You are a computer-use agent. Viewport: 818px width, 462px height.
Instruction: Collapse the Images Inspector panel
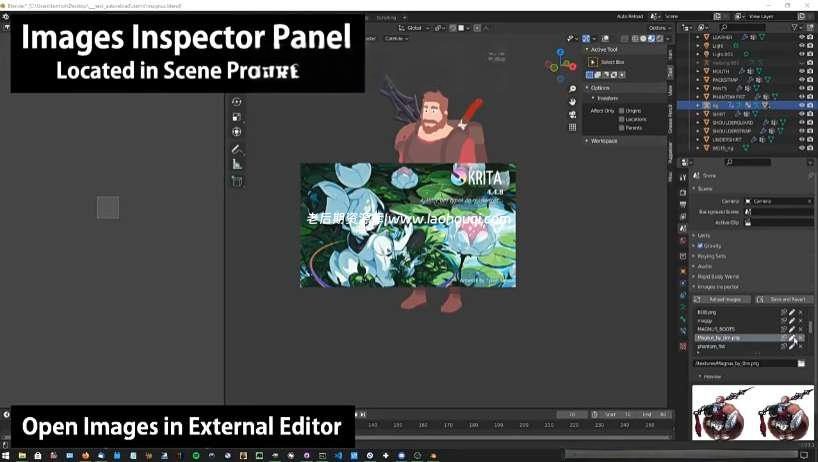[x=695, y=287]
